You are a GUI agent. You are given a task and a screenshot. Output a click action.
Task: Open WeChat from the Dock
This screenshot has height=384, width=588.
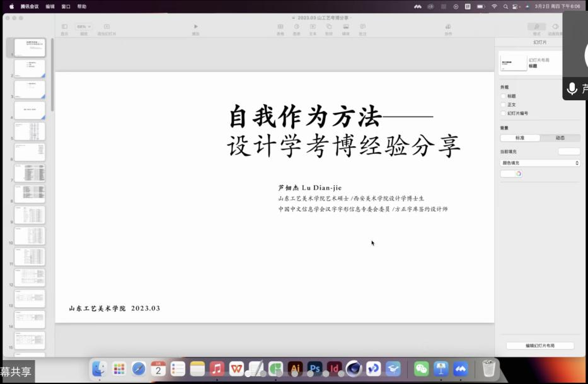pos(421,369)
